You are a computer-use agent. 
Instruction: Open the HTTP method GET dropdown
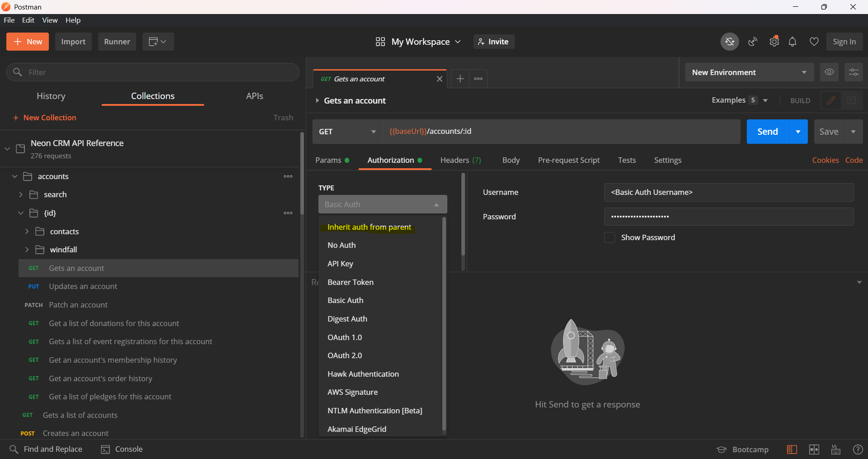tap(347, 132)
